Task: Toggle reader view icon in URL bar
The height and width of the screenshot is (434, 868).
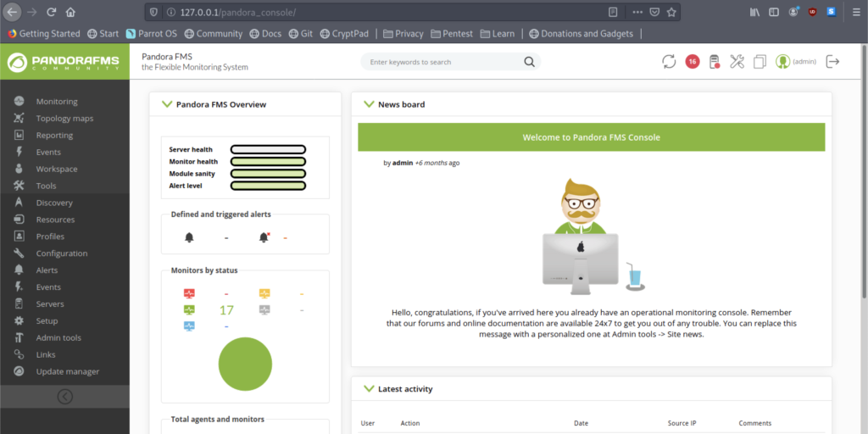Action: point(613,12)
